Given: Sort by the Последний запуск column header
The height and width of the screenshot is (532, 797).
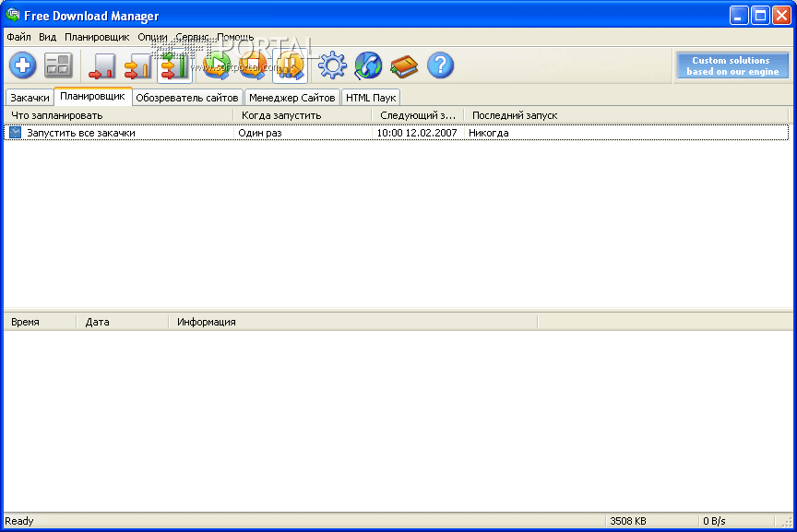Looking at the screenshot, I should pos(626,115).
